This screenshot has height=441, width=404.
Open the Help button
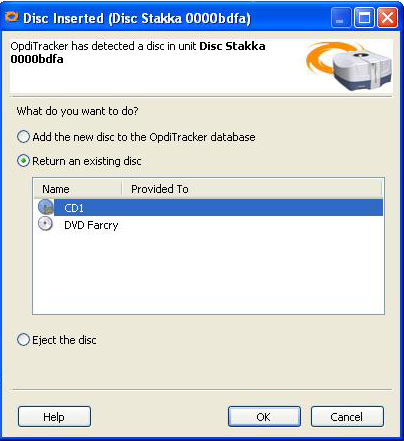54,417
